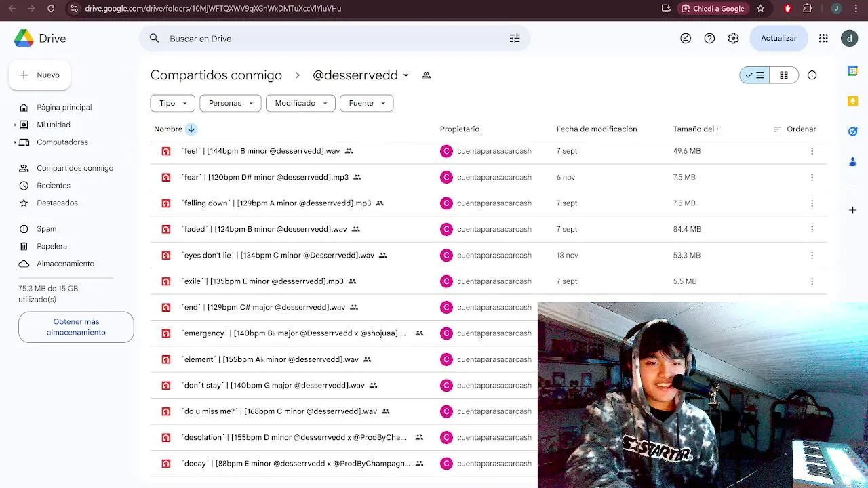The width and height of the screenshot is (868, 488).
Task: Expand Mi unidad tree arrow
Action: point(15,125)
